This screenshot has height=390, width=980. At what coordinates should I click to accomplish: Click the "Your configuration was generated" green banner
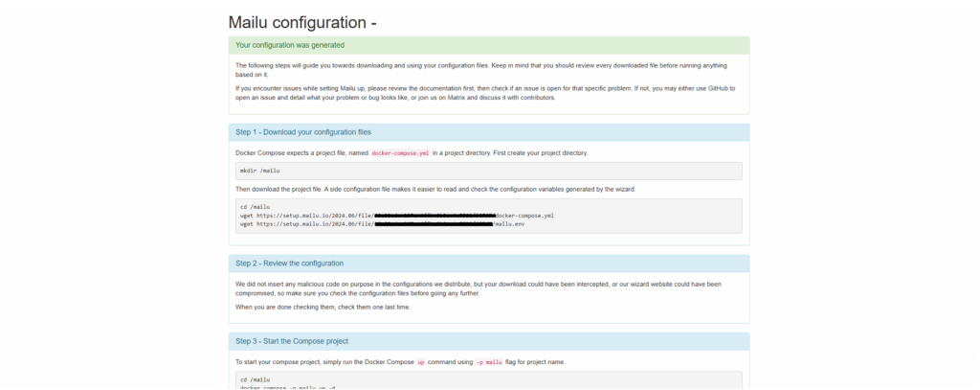[489, 45]
